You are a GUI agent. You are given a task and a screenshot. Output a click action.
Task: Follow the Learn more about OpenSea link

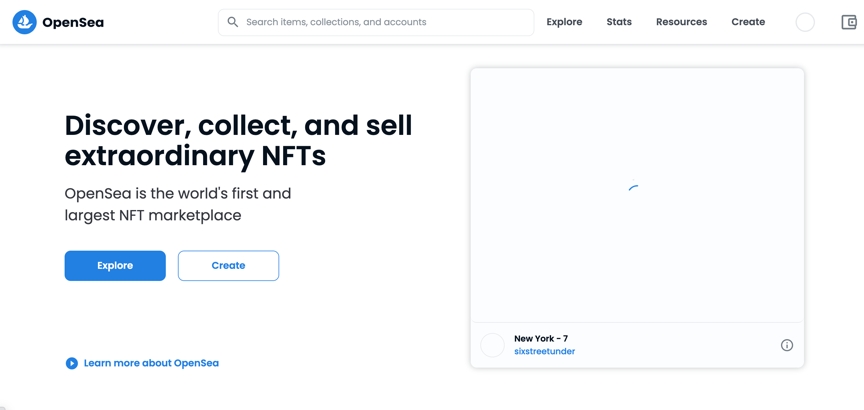[x=151, y=363]
